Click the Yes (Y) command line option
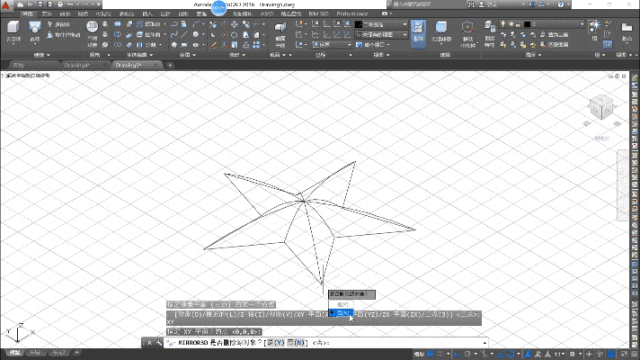 276,343
